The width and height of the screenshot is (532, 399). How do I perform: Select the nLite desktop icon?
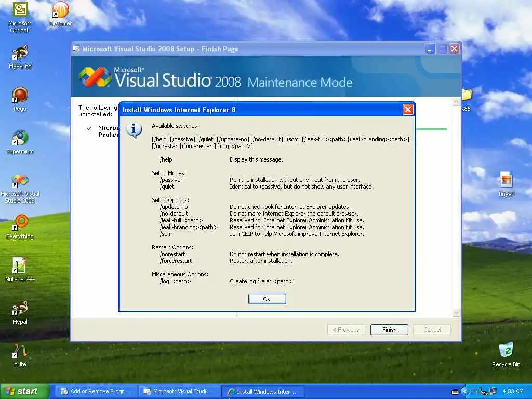click(x=20, y=355)
